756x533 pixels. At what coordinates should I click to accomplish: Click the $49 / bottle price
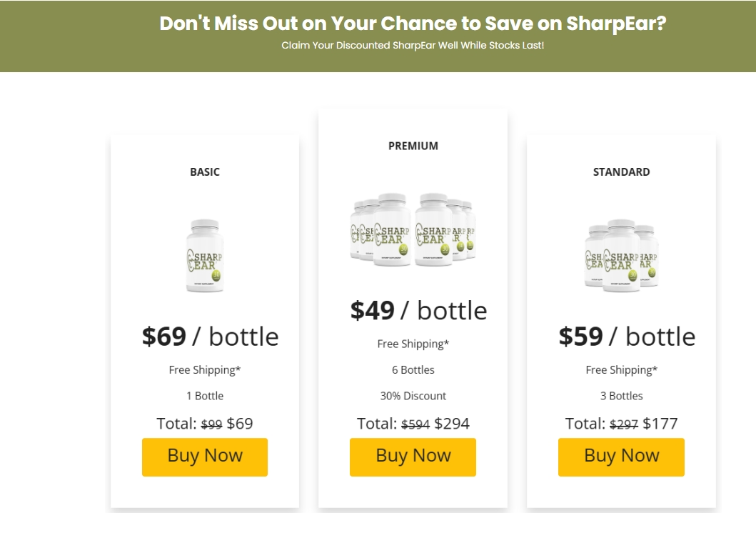(418, 311)
